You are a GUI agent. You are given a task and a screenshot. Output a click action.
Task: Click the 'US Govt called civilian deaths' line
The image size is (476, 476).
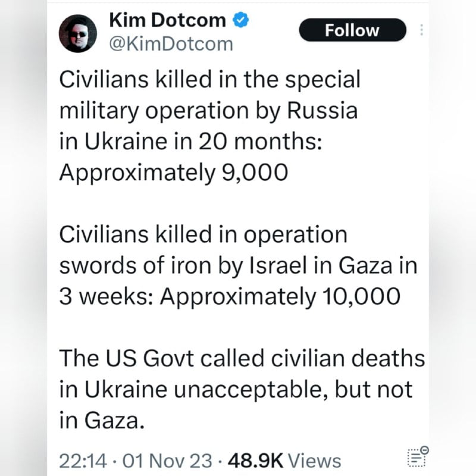pyautogui.click(x=242, y=358)
